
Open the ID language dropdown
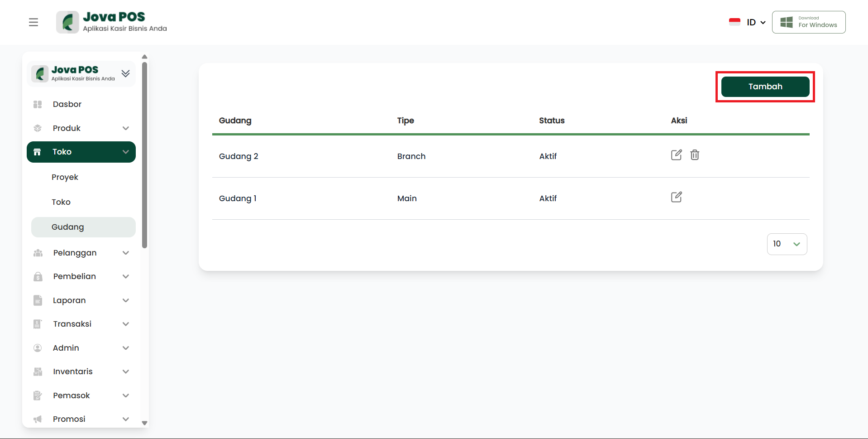pyautogui.click(x=756, y=22)
